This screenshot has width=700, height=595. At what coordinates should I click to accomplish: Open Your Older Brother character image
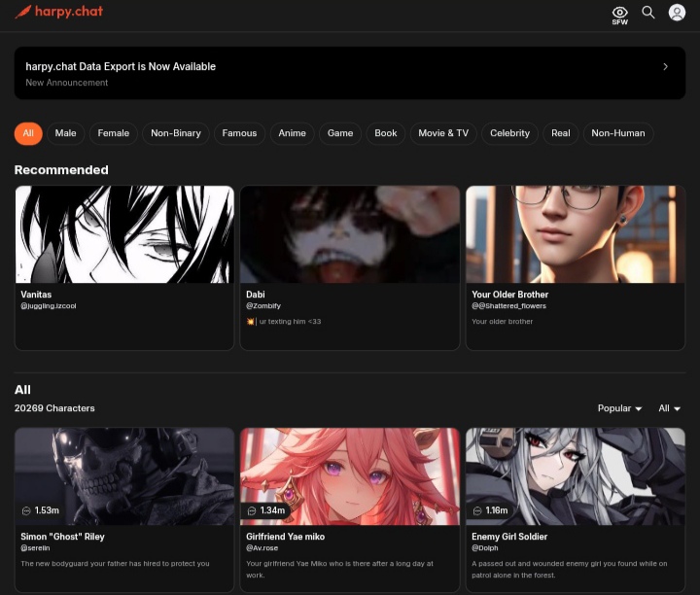(576, 234)
